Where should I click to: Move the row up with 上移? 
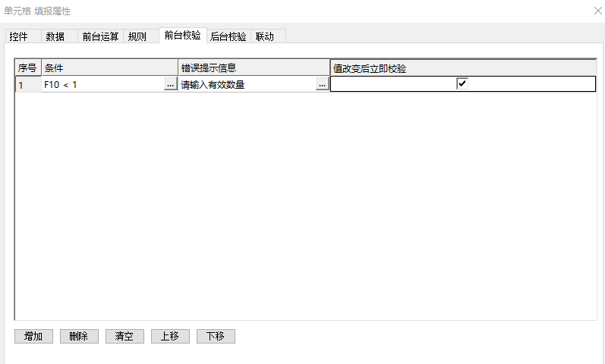[170, 337]
